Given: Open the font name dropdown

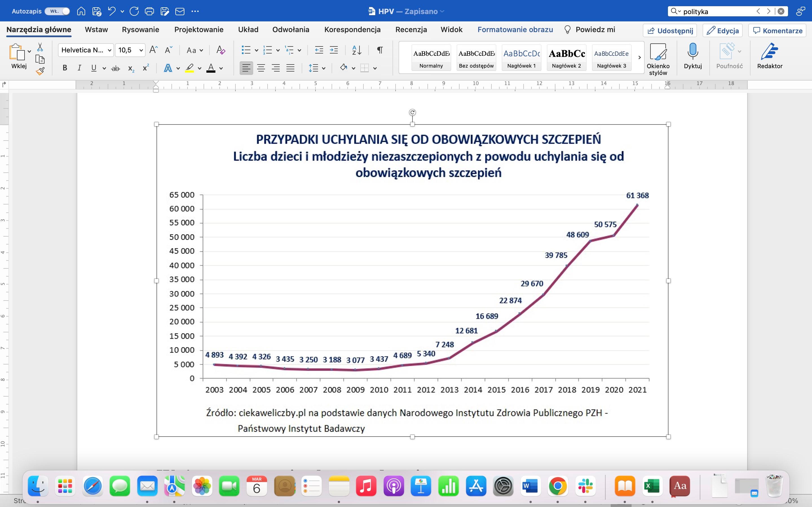Looking at the screenshot, I should 109,50.
